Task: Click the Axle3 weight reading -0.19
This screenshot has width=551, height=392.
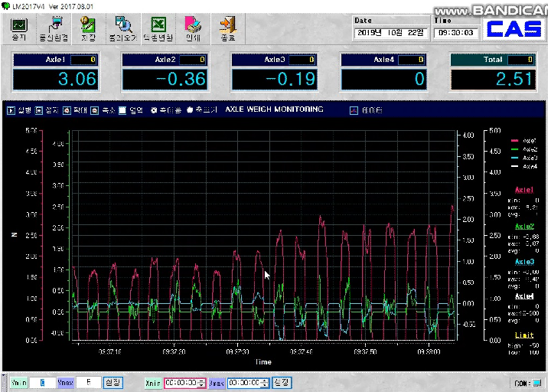Action: pyautogui.click(x=275, y=79)
